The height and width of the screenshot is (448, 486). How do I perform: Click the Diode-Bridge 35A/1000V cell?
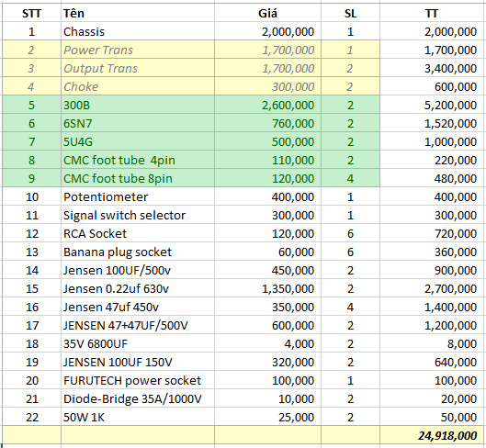(x=138, y=398)
